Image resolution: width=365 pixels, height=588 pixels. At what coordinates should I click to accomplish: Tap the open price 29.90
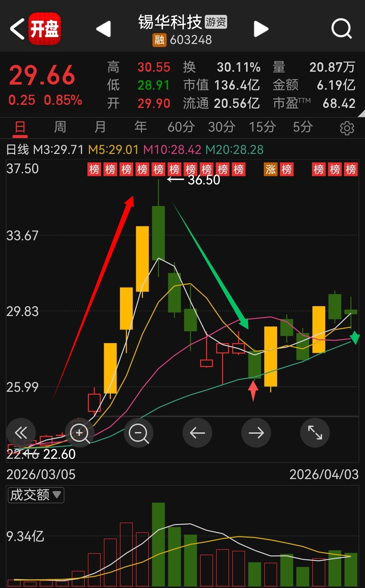154,104
